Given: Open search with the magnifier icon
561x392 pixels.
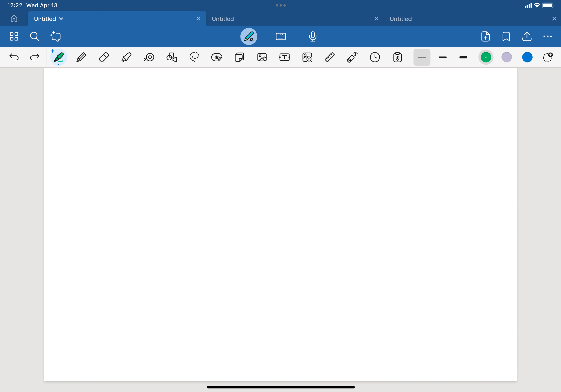Looking at the screenshot, I should tap(34, 37).
